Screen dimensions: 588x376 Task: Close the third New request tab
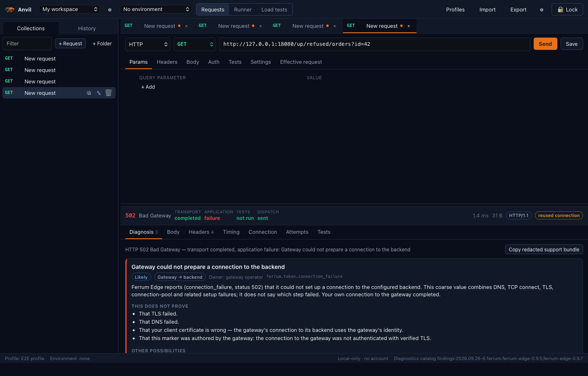(335, 26)
